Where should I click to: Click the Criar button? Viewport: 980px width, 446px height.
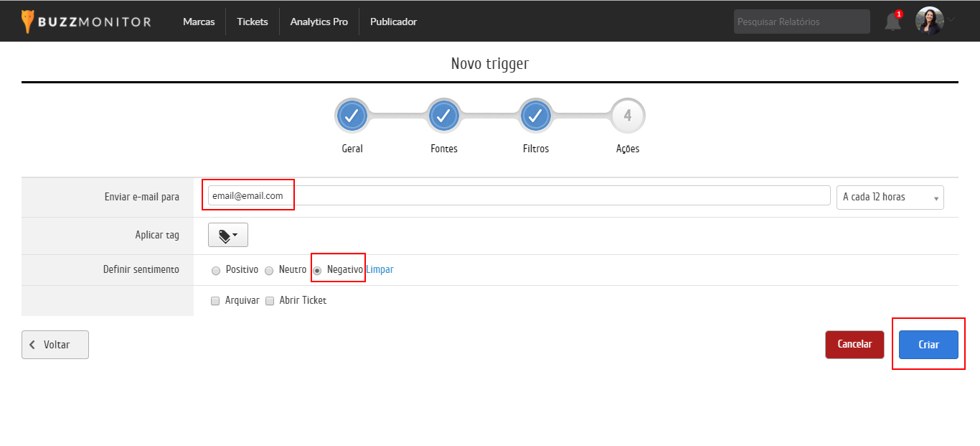pyautogui.click(x=928, y=345)
